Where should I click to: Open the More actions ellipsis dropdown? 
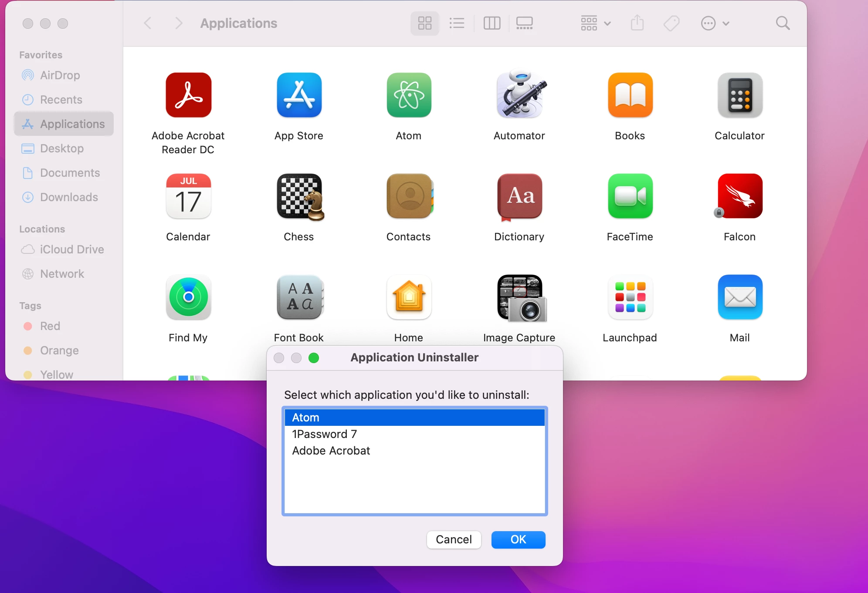715,23
